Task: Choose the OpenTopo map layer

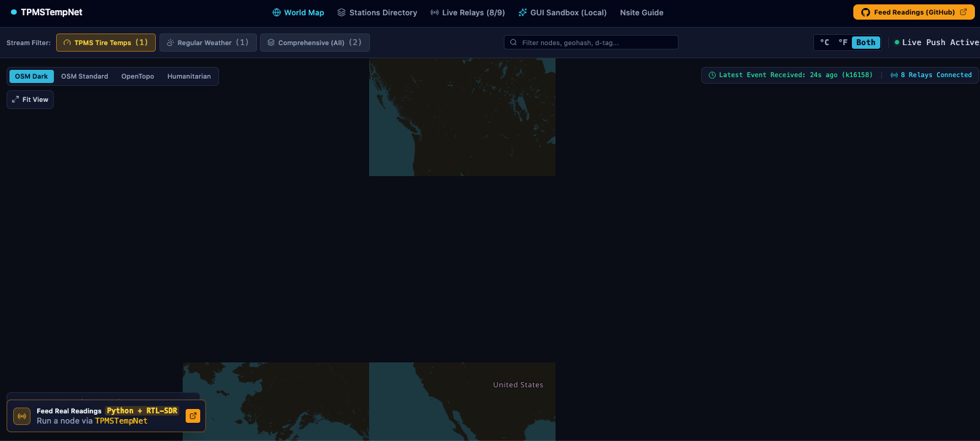Action: 138,76
